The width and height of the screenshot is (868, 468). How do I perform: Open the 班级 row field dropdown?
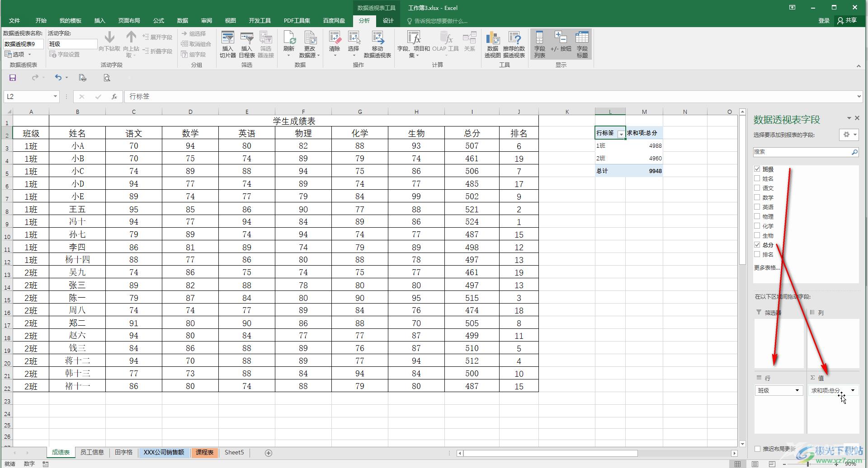coord(797,390)
